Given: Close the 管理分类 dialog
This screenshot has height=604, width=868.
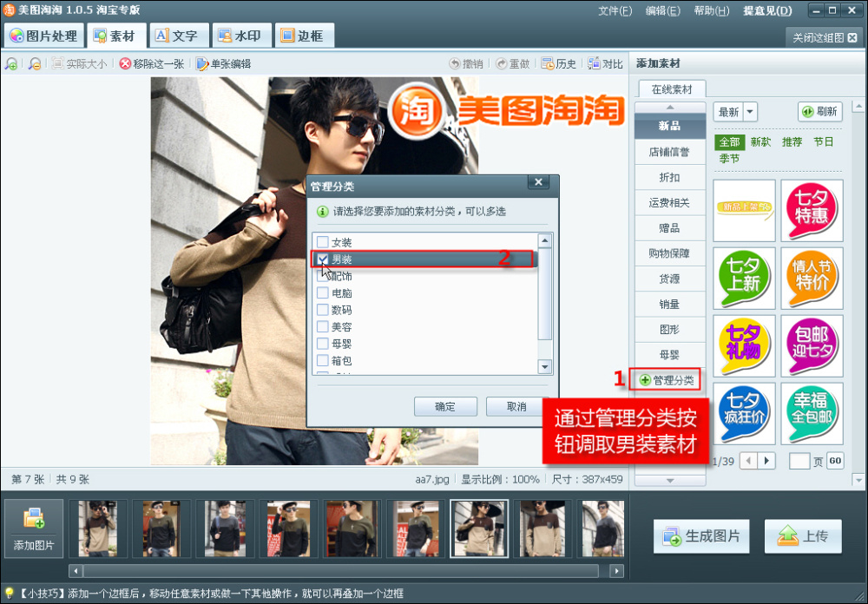Looking at the screenshot, I should point(538,182).
